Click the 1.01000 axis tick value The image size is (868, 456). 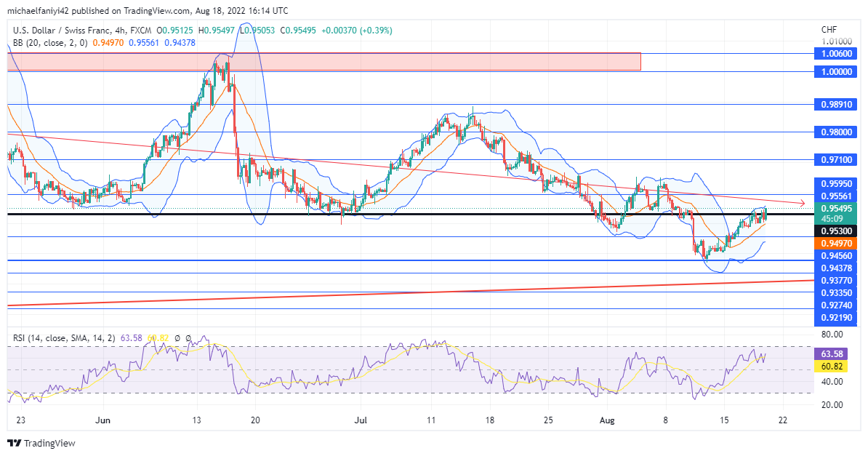tap(837, 41)
